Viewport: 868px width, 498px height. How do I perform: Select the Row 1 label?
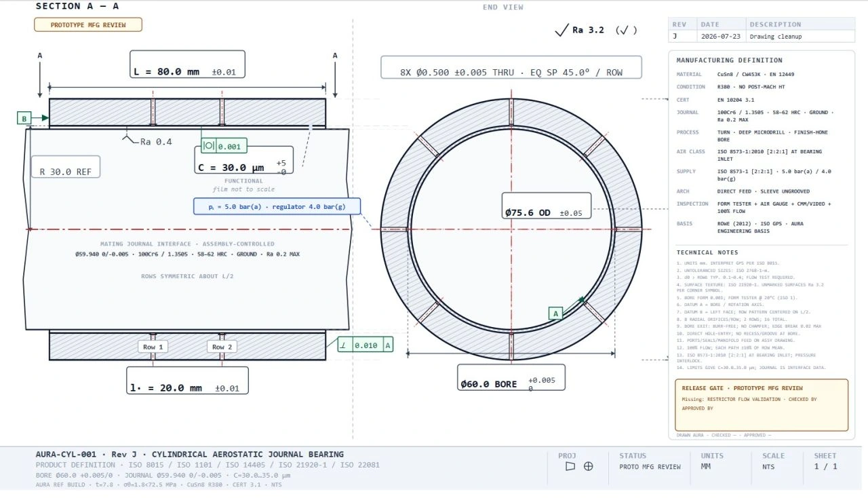coord(153,347)
